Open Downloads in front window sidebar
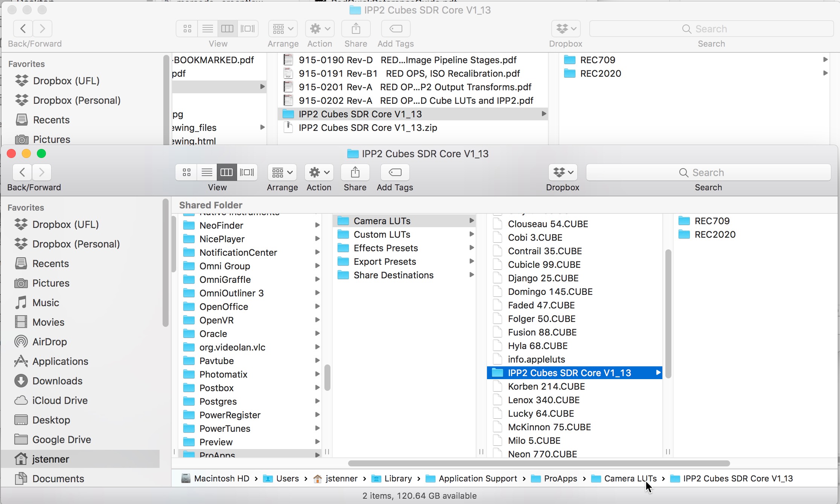Image resolution: width=840 pixels, height=504 pixels. 57,381
